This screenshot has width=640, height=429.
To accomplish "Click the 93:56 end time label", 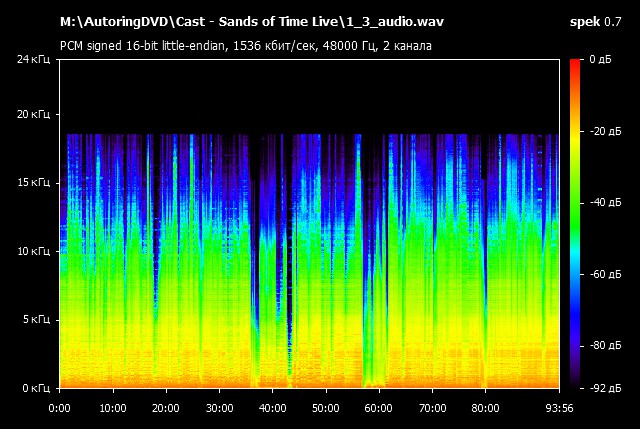I will pyautogui.click(x=560, y=408).
